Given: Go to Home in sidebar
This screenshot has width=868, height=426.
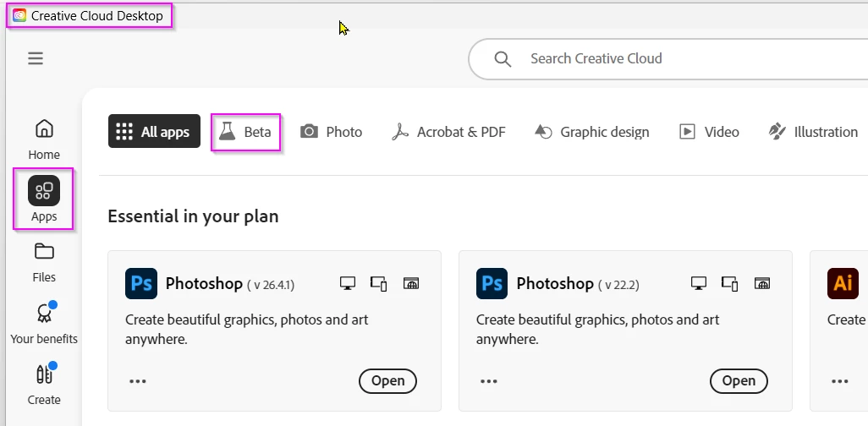Looking at the screenshot, I should (x=44, y=139).
